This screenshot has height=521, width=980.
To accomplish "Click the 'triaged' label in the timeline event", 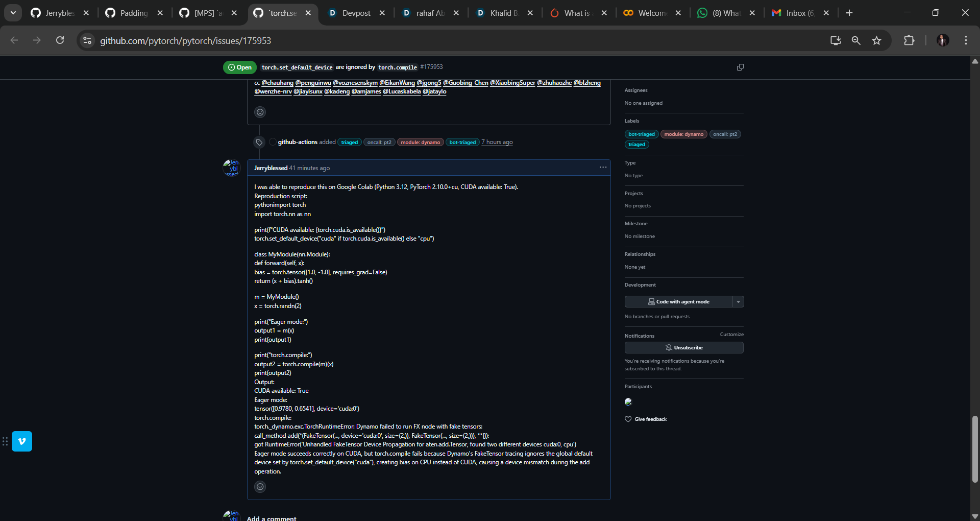I will 350,143.
